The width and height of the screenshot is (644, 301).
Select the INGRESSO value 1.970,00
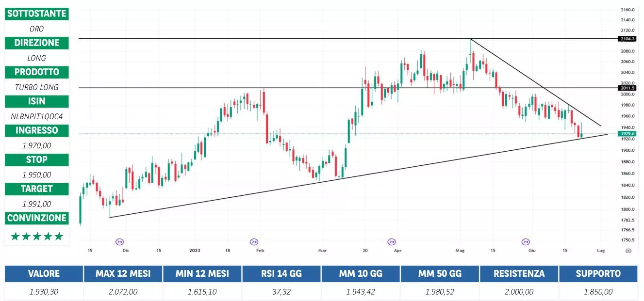tap(37, 145)
